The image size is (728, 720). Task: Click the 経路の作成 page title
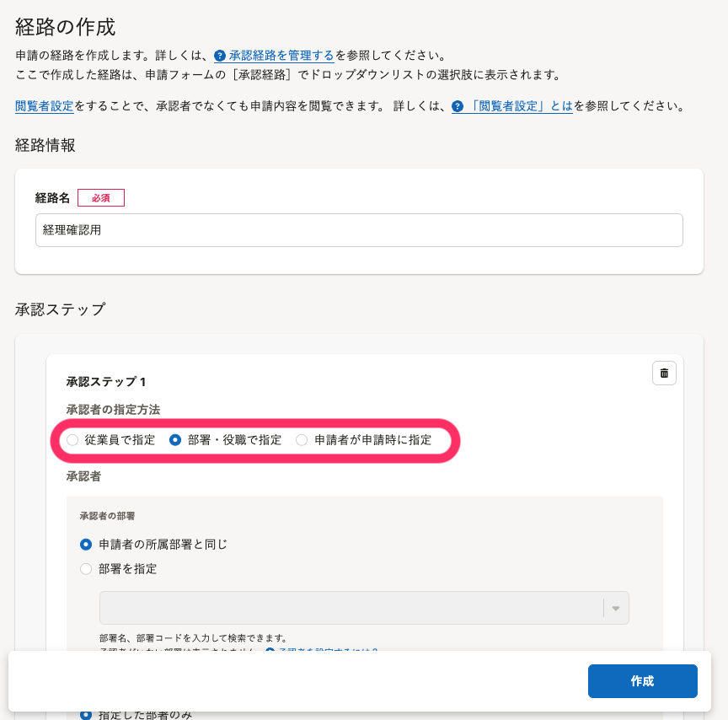coord(65,27)
